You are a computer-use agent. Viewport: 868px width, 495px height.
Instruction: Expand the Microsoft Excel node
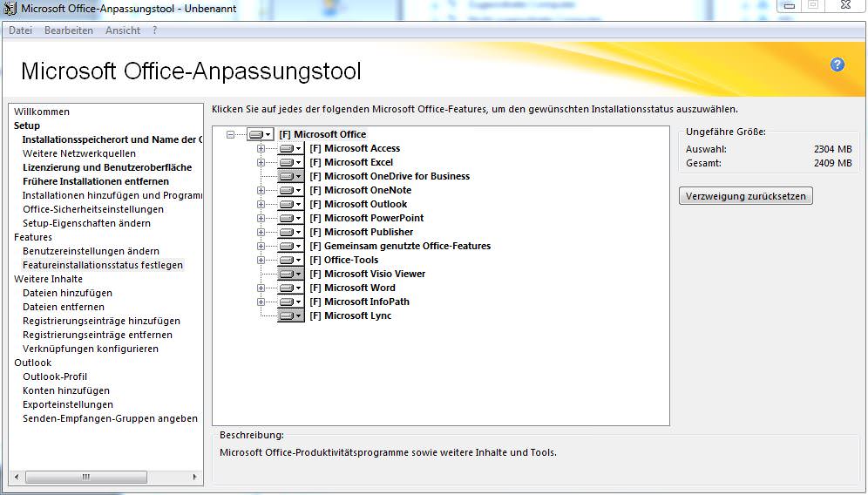pos(261,162)
